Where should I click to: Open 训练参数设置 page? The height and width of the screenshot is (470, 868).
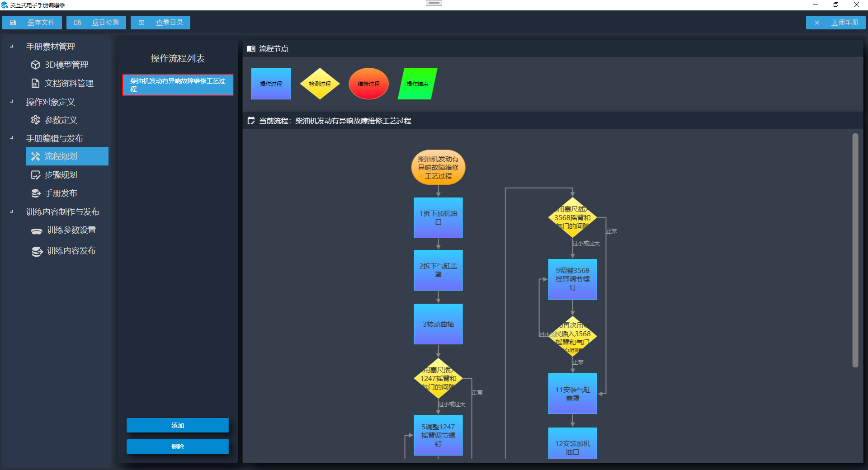(71, 230)
